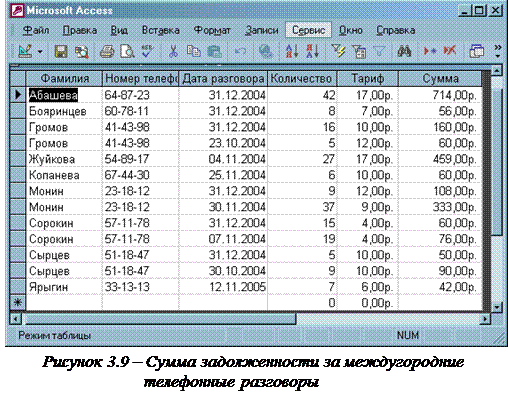This screenshot has width=508, height=407.
Task: Open the Окно menu
Action: click(x=351, y=30)
